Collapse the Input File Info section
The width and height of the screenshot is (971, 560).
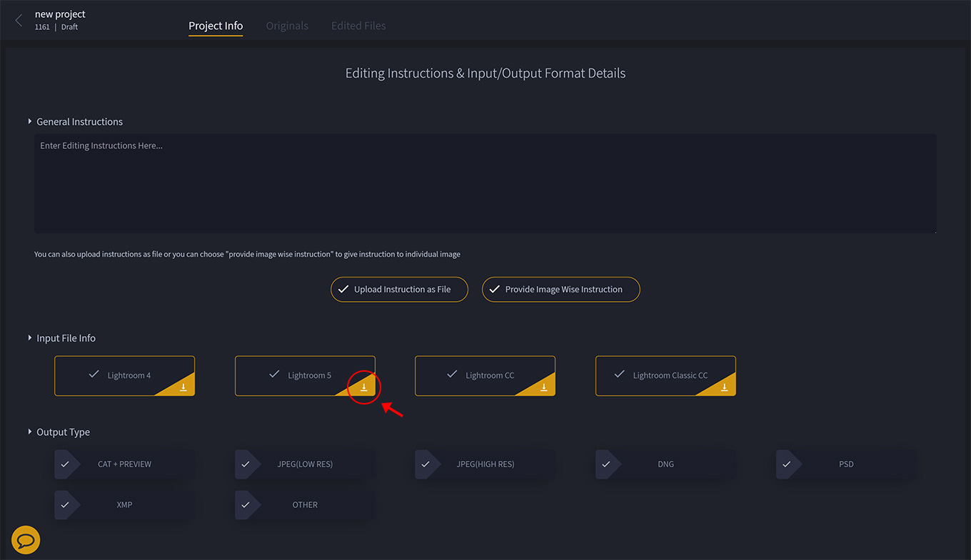[x=30, y=338]
